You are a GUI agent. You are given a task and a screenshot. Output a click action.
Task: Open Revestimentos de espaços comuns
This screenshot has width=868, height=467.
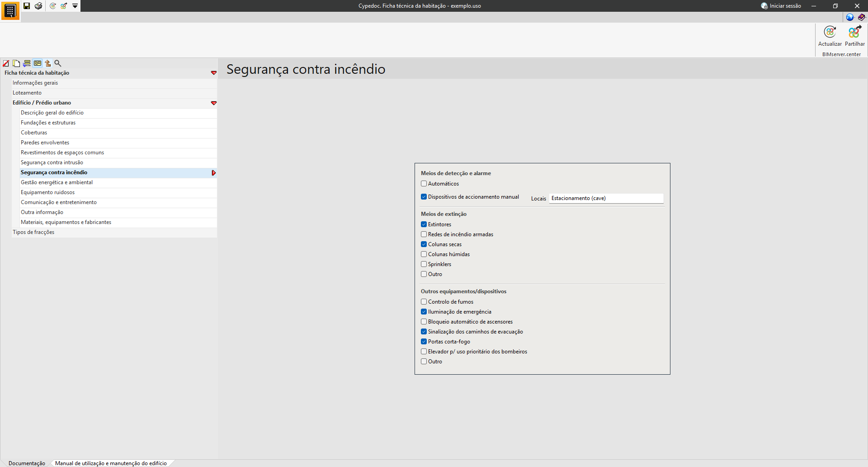[x=62, y=152]
